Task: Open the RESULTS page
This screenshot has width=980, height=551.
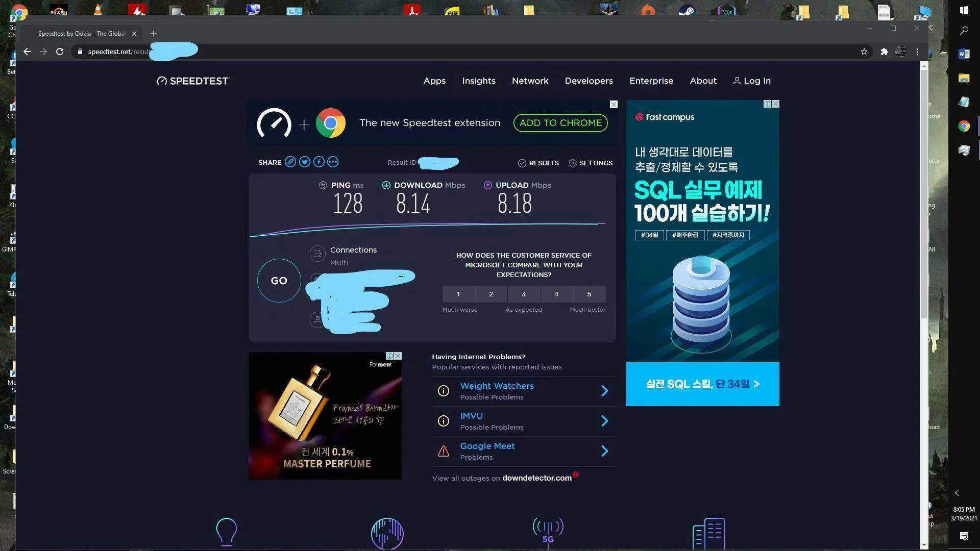Action: [538, 163]
